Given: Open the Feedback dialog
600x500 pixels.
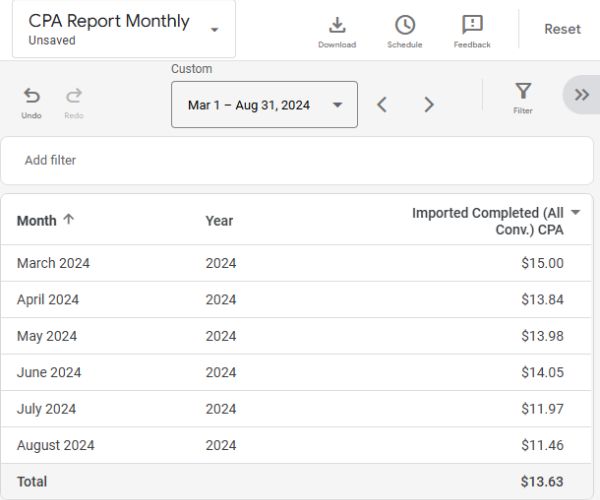Looking at the screenshot, I should click(472, 30).
